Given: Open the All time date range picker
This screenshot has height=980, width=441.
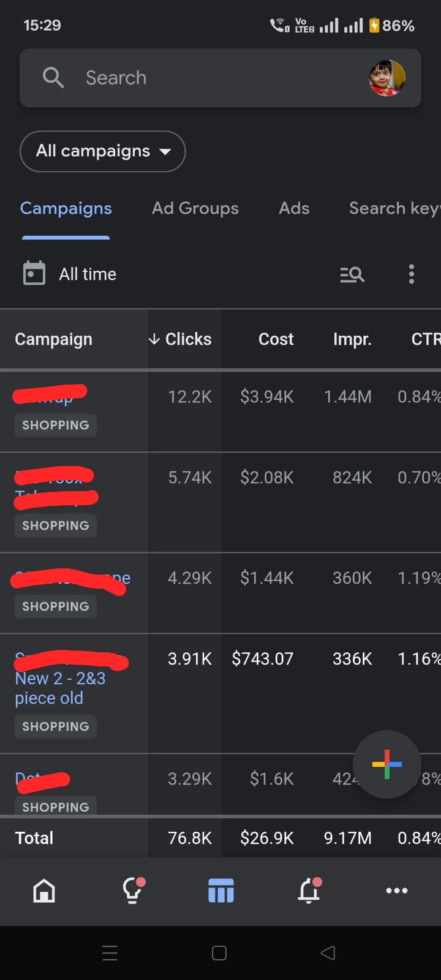Looking at the screenshot, I should click(88, 274).
